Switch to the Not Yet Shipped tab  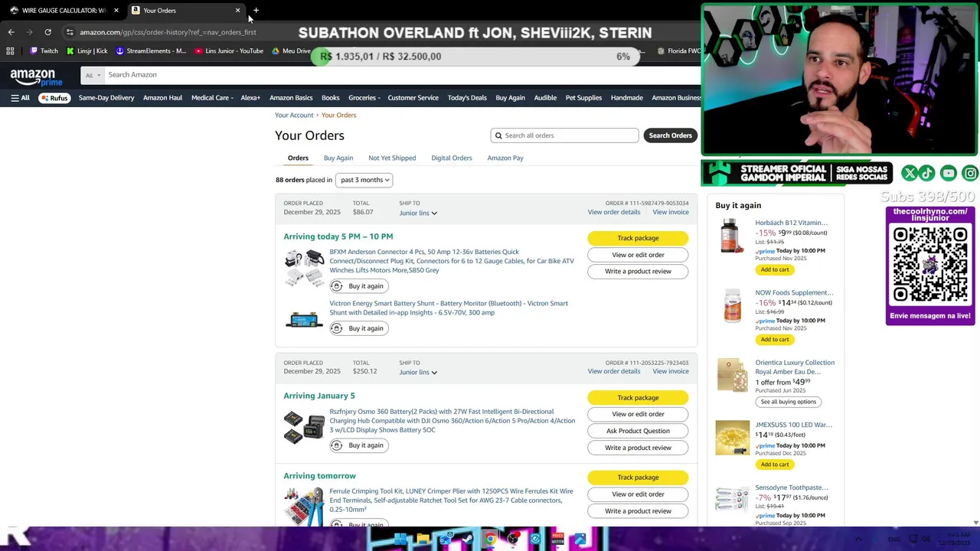(x=392, y=158)
